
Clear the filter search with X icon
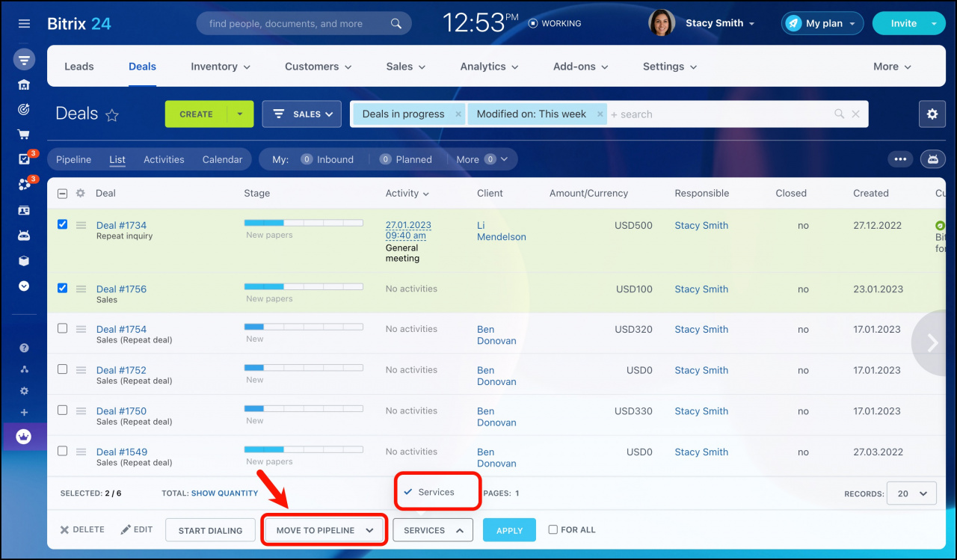[x=856, y=114]
